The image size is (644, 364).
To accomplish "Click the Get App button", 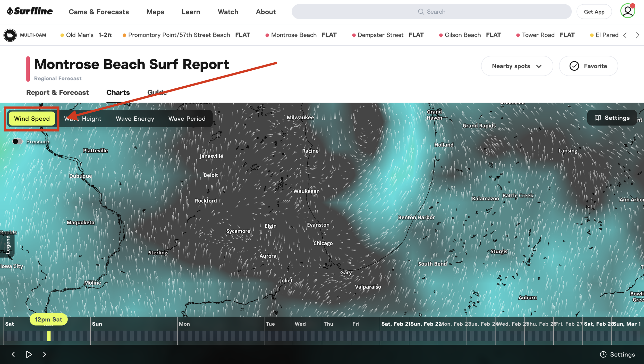I will pyautogui.click(x=594, y=12).
